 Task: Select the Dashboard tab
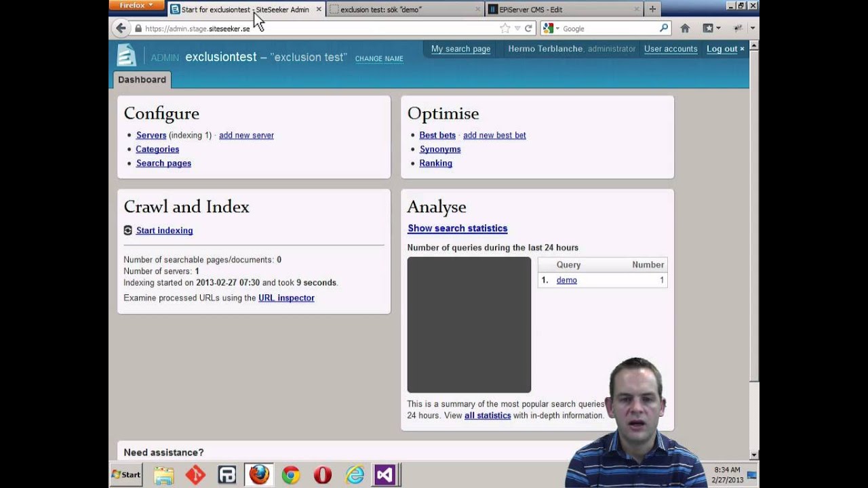(142, 79)
